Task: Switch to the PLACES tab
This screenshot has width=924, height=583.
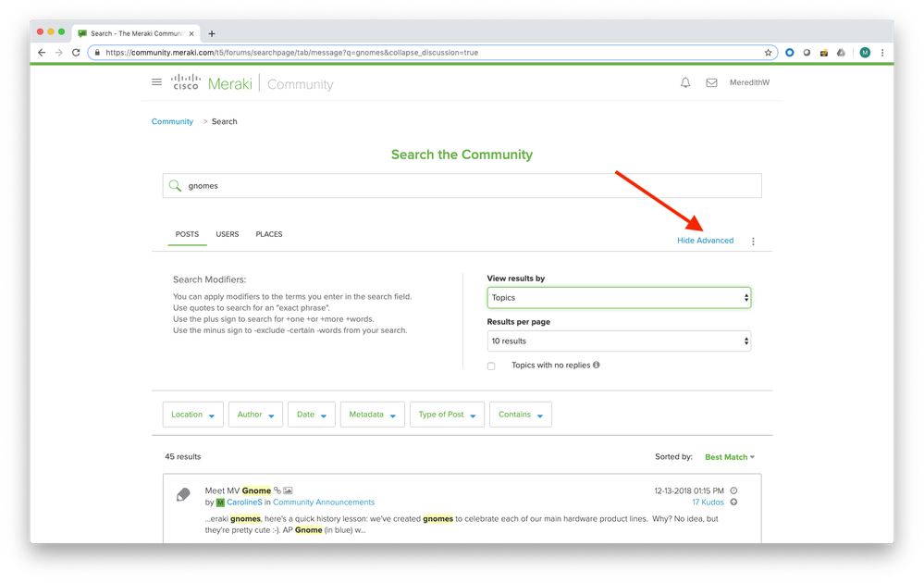Action: click(x=269, y=234)
